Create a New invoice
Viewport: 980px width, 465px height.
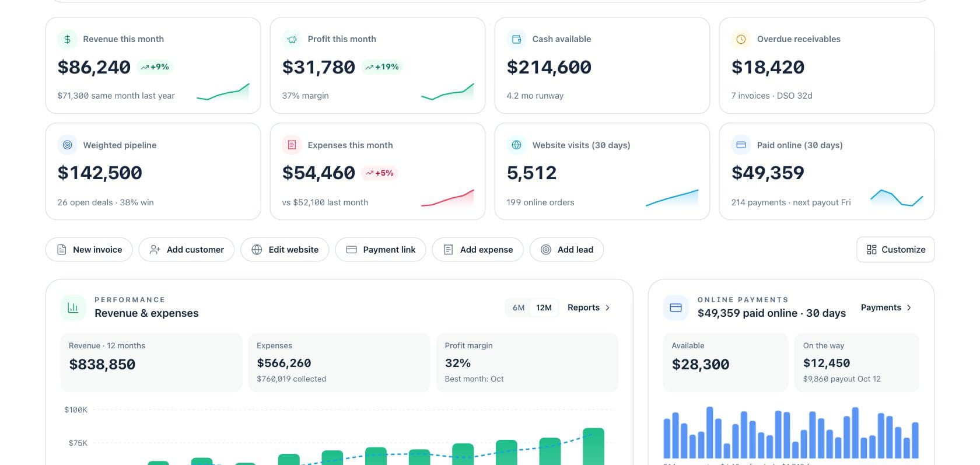coord(89,250)
